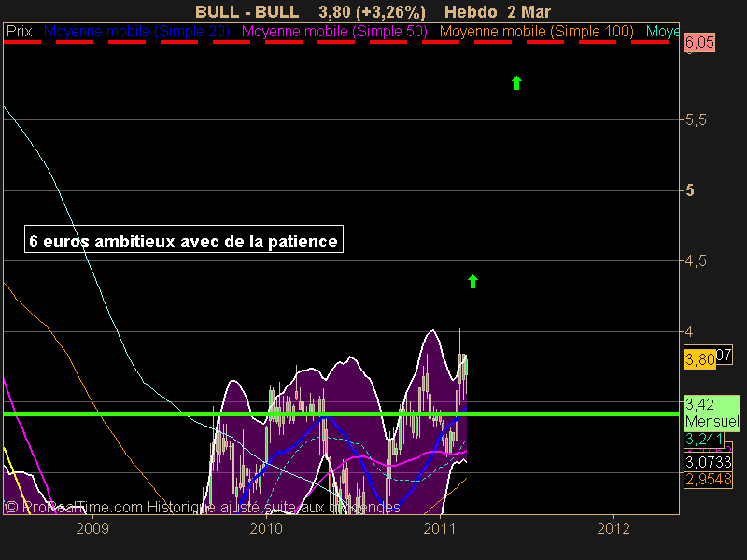The width and height of the screenshot is (747, 560).
Task: Click the '5,5' price axis tick
Action: pos(696,120)
